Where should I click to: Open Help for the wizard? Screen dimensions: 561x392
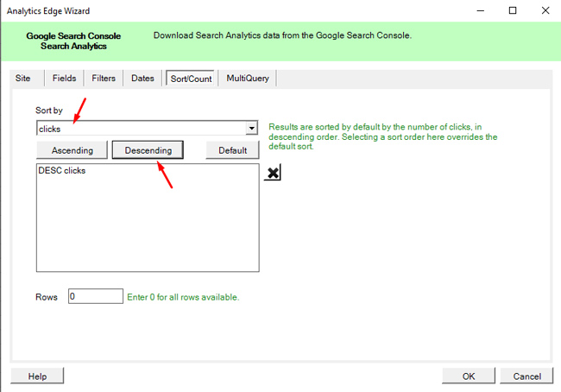tap(37, 376)
